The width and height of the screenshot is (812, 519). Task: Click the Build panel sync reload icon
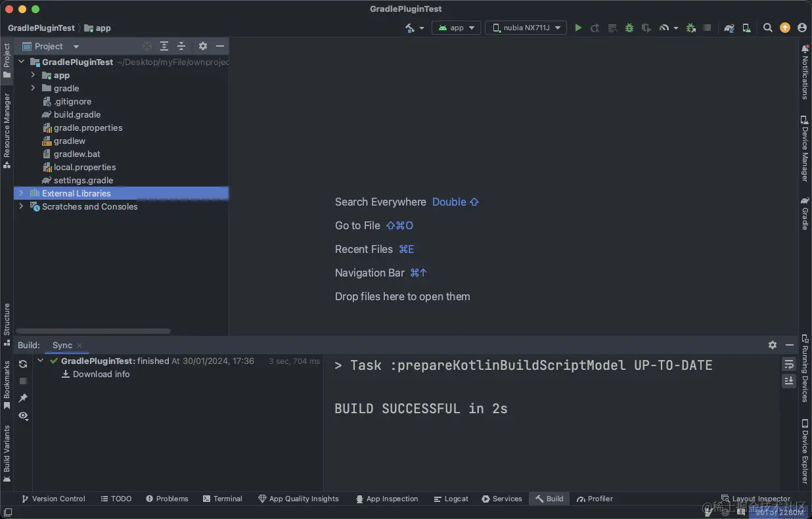click(23, 364)
